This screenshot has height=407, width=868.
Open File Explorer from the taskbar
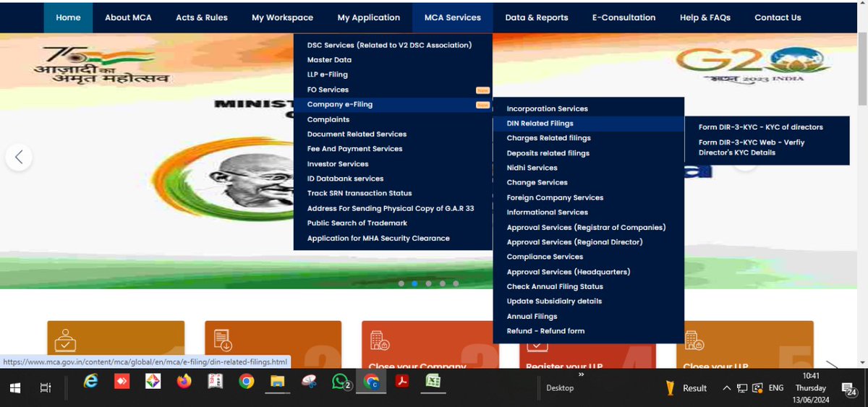coord(278,382)
